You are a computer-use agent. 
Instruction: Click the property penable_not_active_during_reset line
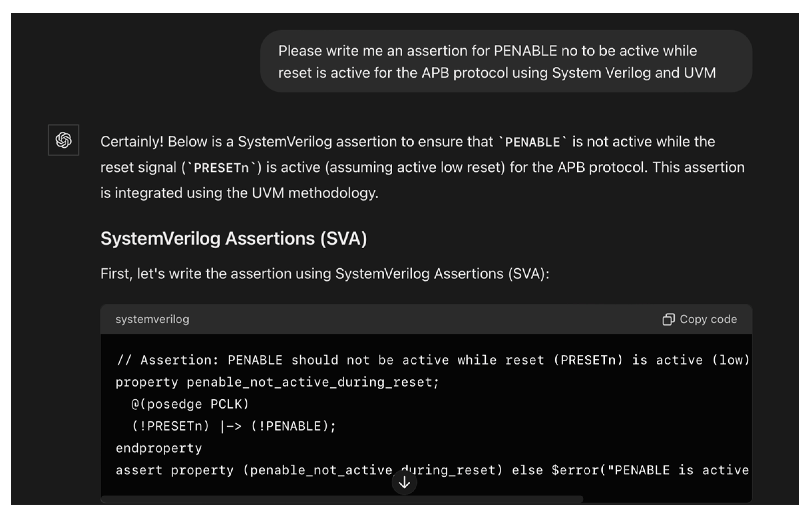click(x=277, y=382)
